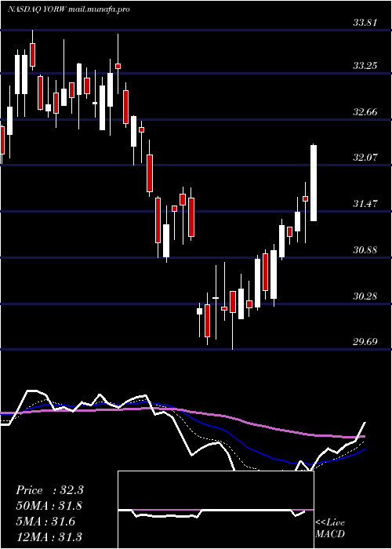Click the 32.07 price axis label

[365, 158]
